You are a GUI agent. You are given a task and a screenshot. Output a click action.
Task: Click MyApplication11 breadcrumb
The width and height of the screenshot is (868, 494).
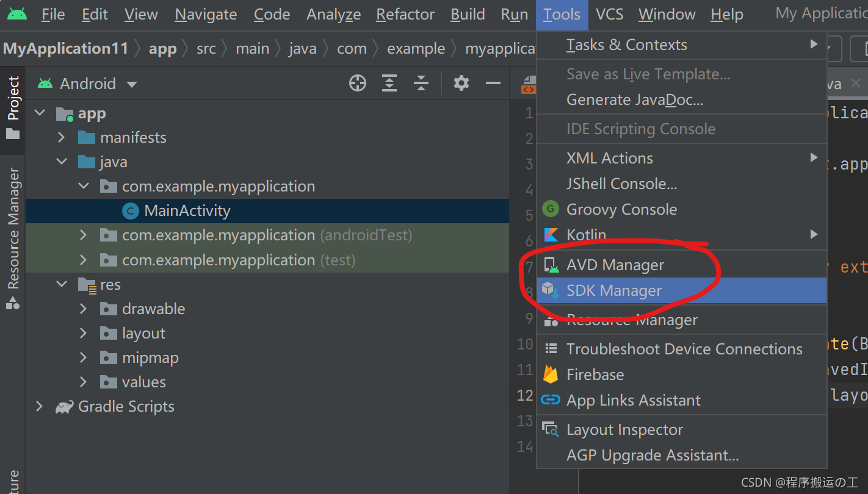click(x=66, y=49)
